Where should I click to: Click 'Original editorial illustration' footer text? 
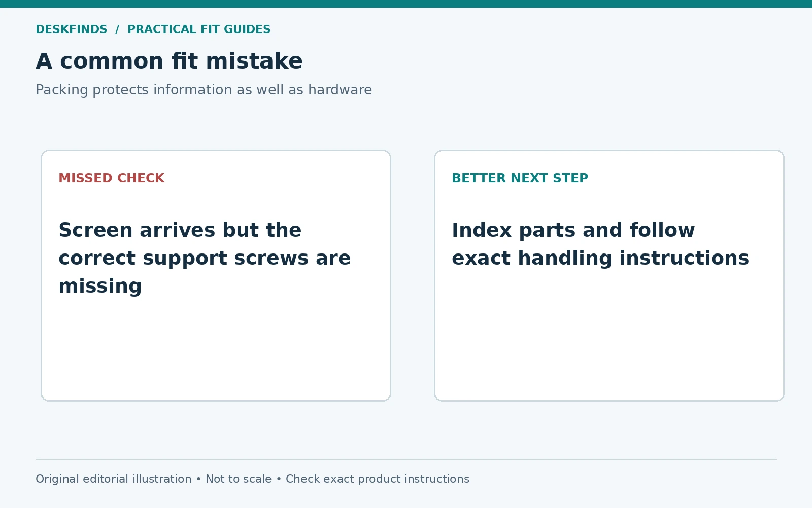[x=114, y=479]
